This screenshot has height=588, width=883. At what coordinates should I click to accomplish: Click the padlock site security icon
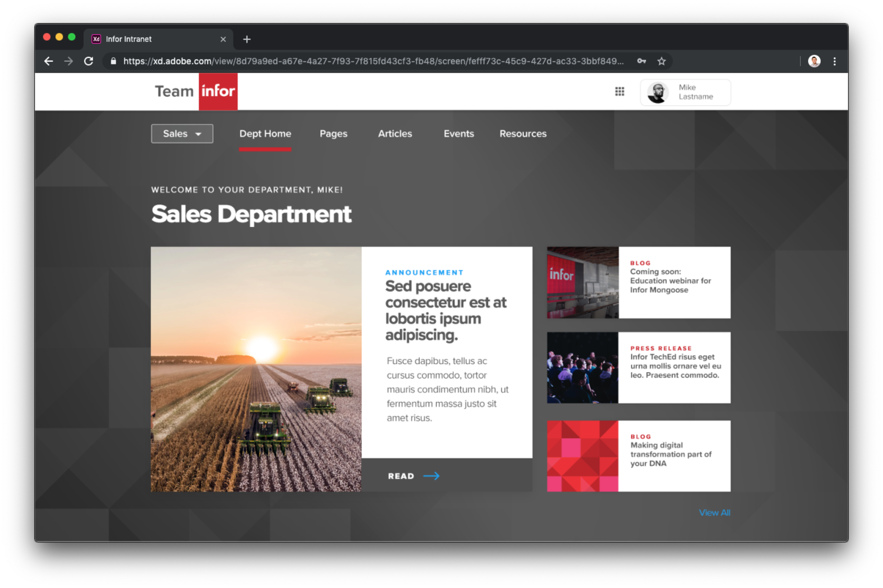click(113, 61)
